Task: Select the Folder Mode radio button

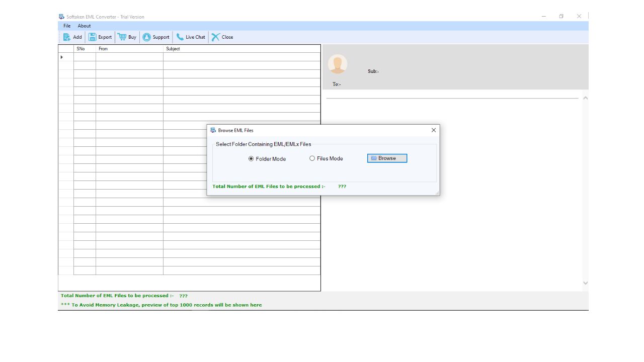Action: (252, 159)
